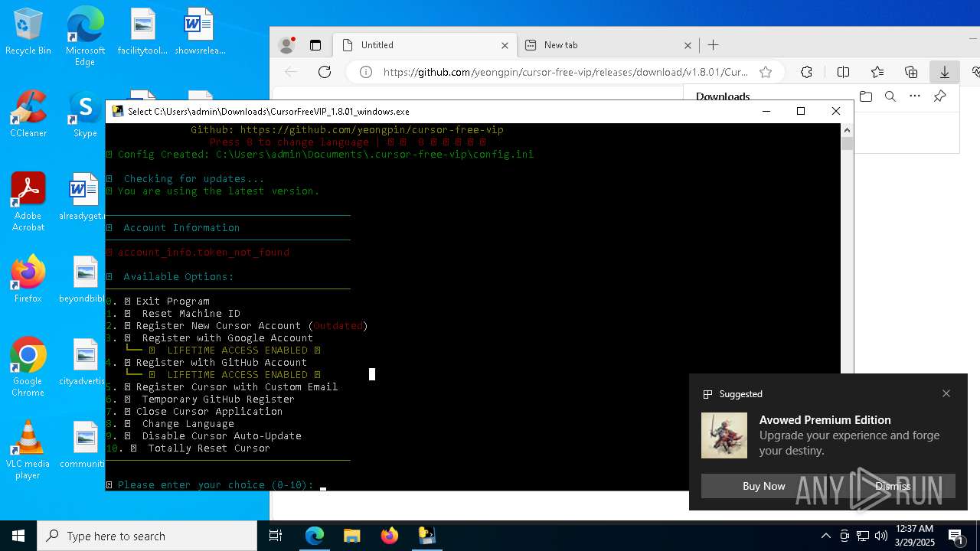Click 'Register with GitHub Account' text
980x551 pixels.
221,362
